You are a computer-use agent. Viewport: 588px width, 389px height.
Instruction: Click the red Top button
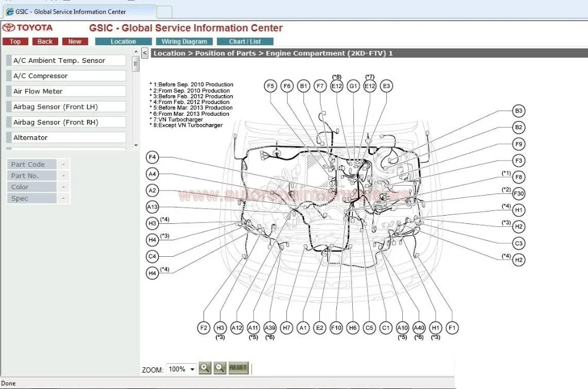tap(15, 42)
